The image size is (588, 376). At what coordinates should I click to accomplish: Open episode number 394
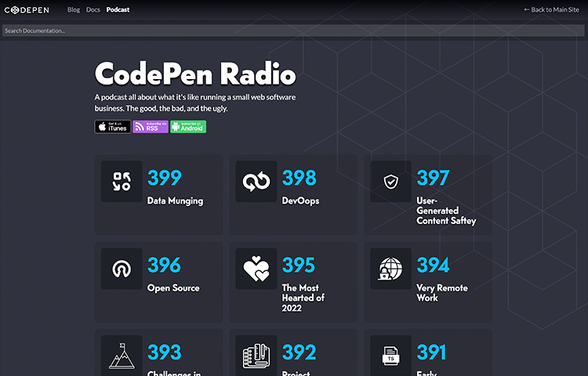(x=433, y=265)
